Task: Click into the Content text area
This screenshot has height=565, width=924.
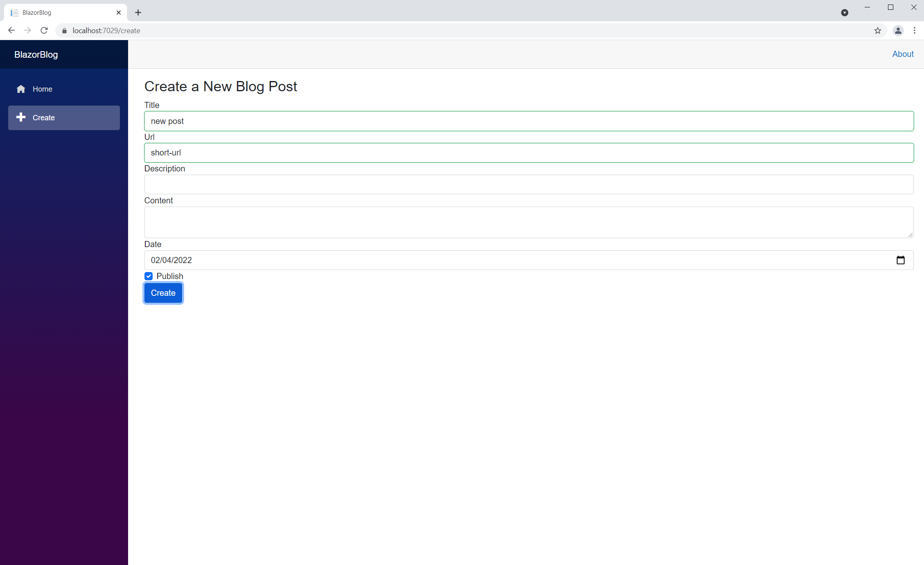Action: coord(529,222)
